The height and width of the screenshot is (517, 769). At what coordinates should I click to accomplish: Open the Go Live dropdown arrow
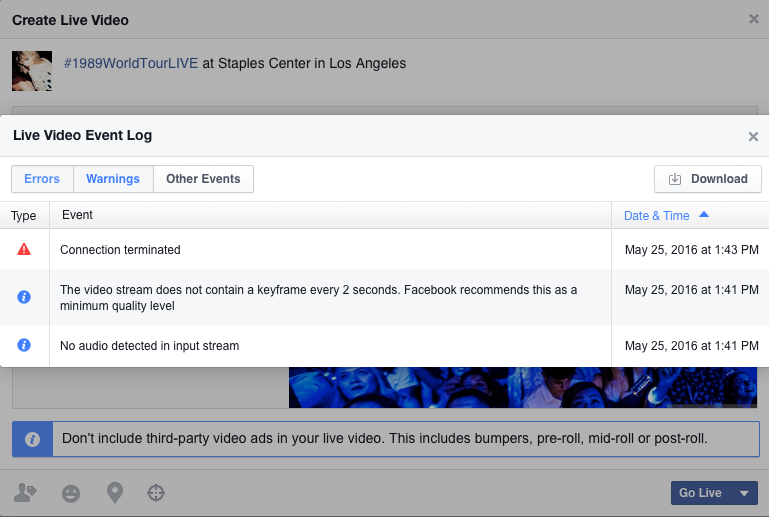pyautogui.click(x=744, y=493)
